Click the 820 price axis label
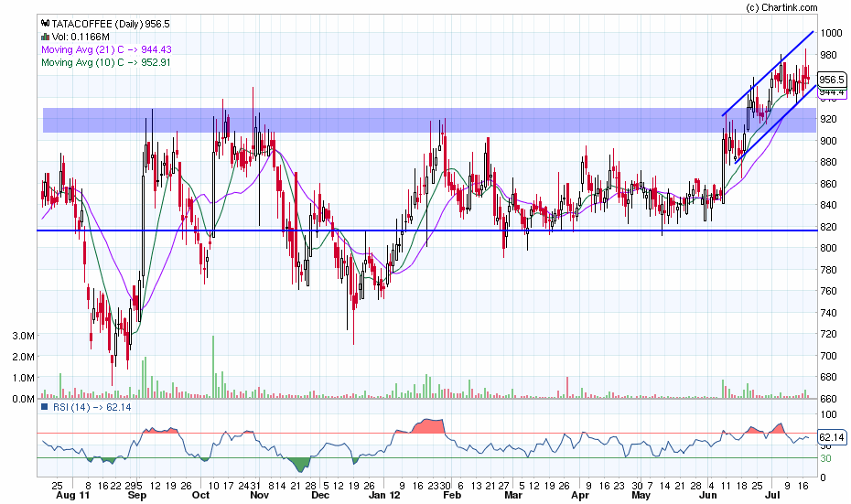851x504 pixels. 828,227
